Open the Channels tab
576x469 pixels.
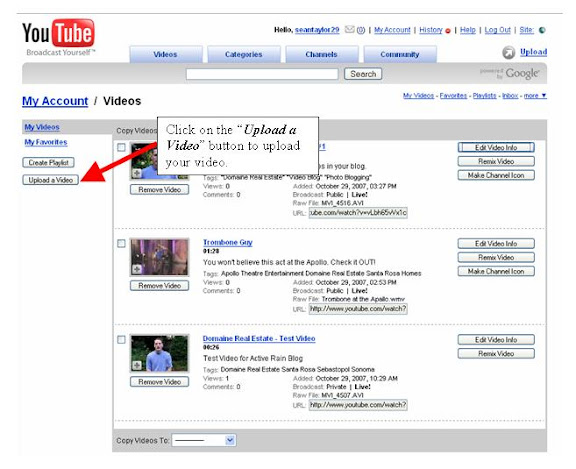tap(322, 54)
